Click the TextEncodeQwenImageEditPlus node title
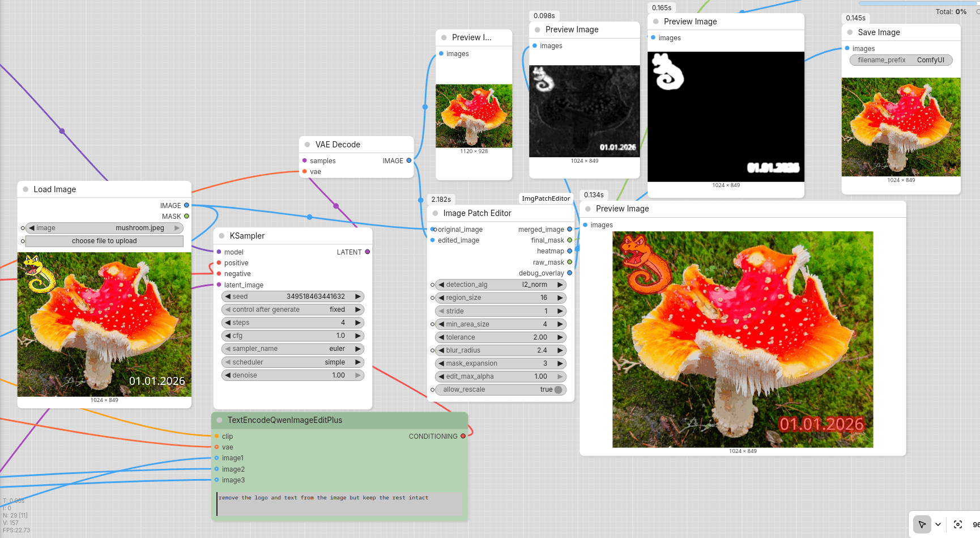980x538 pixels. [x=284, y=420]
